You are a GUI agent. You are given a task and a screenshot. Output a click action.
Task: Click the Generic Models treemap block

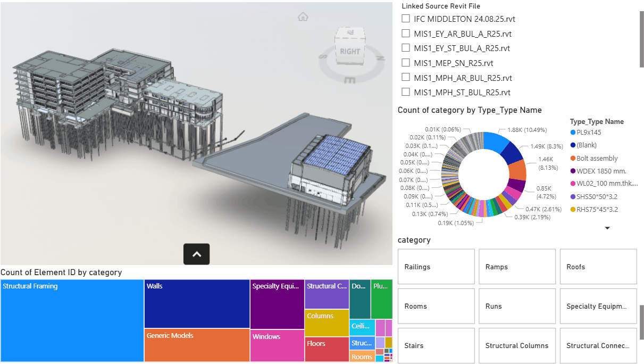[197, 345]
